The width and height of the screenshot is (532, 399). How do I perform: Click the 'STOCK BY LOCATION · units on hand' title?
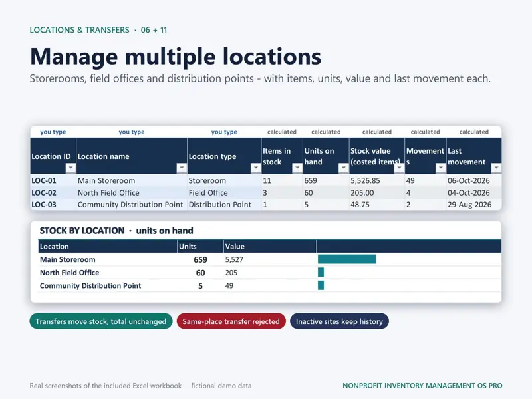[116, 231]
